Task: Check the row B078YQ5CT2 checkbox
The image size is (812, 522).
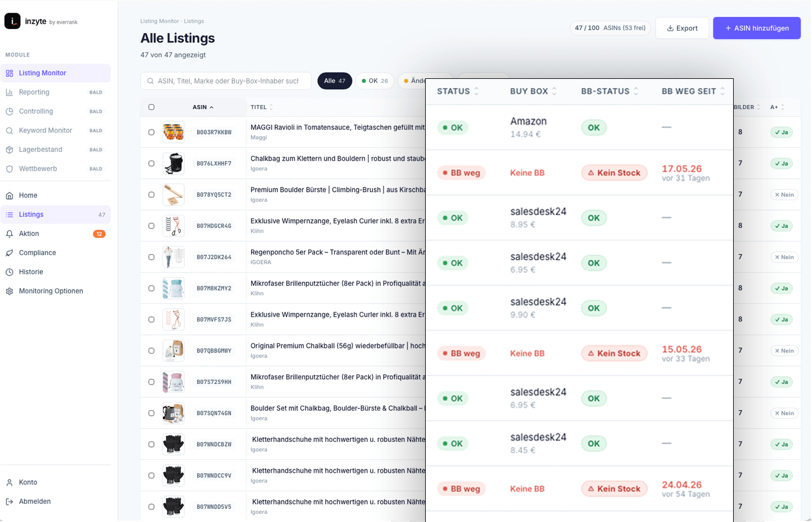Action: [151, 195]
